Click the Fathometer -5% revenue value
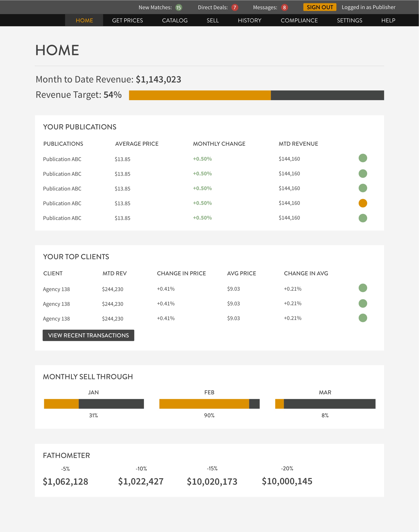Image resolution: width=419 pixels, height=532 pixels. point(66,482)
